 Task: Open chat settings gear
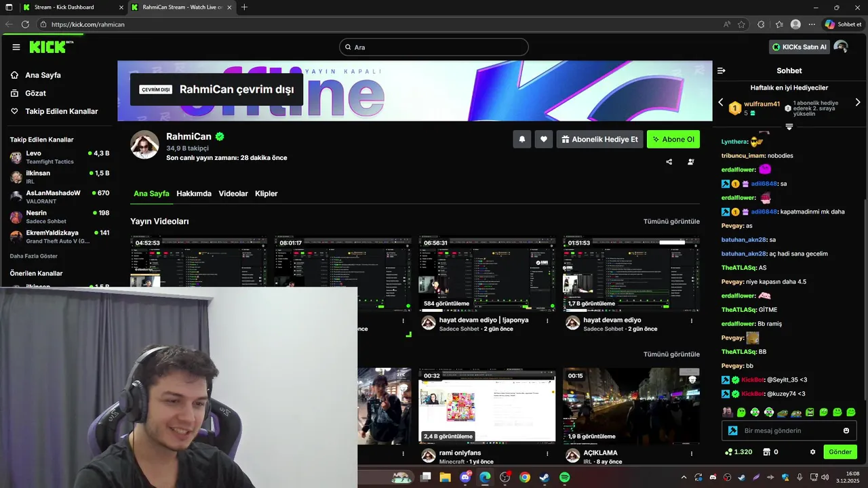(x=813, y=452)
